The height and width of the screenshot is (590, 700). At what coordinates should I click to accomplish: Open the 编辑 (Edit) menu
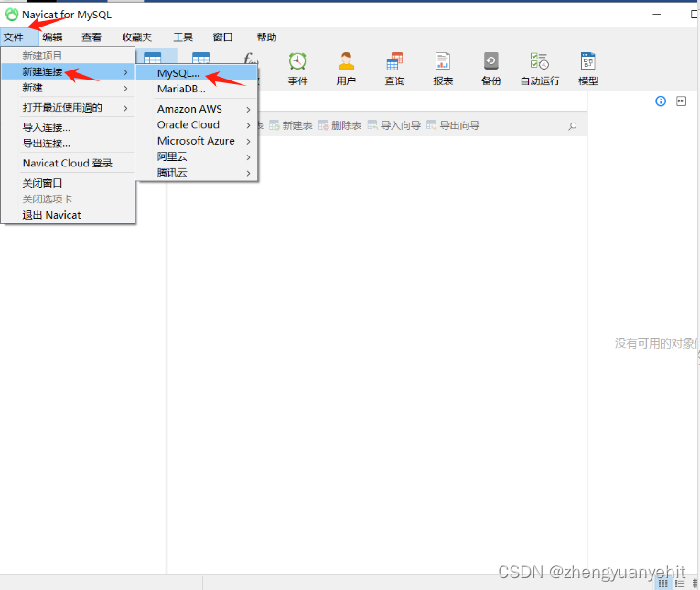pos(53,37)
